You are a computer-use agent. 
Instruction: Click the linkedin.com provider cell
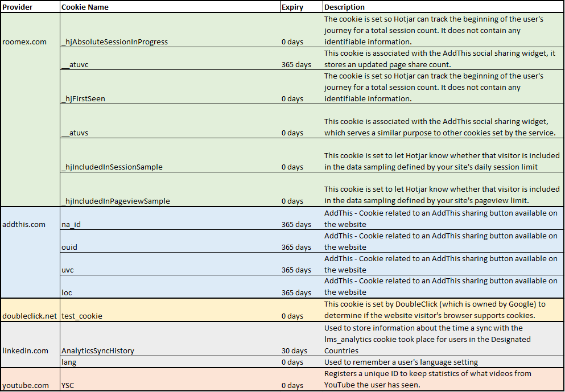pyautogui.click(x=30, y=344)
